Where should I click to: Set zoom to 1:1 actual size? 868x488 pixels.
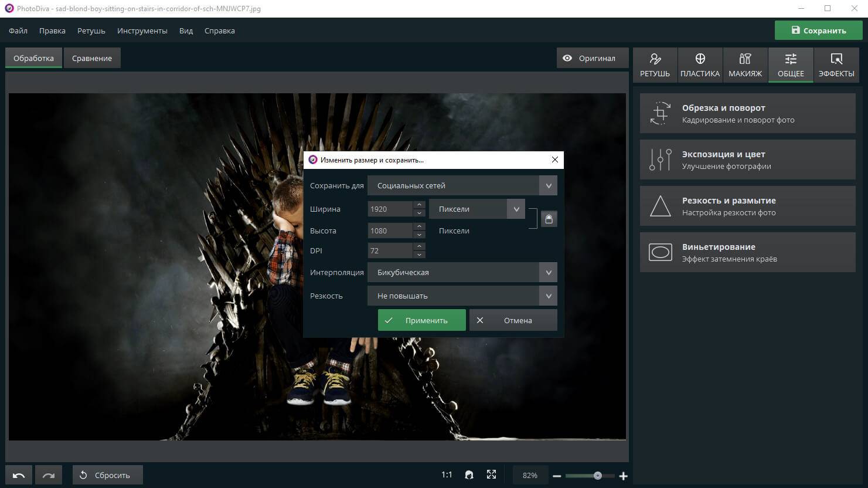[x=447, y=475]
